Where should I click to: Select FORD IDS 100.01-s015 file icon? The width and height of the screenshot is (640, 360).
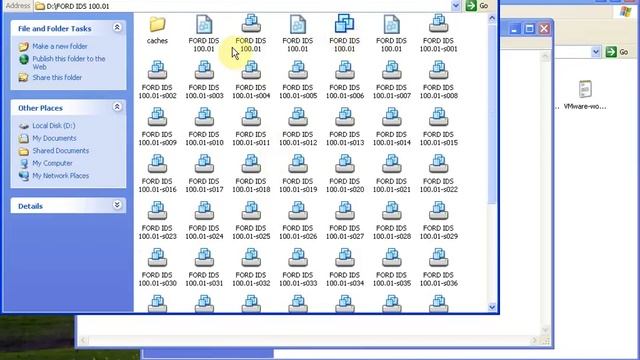438,117
